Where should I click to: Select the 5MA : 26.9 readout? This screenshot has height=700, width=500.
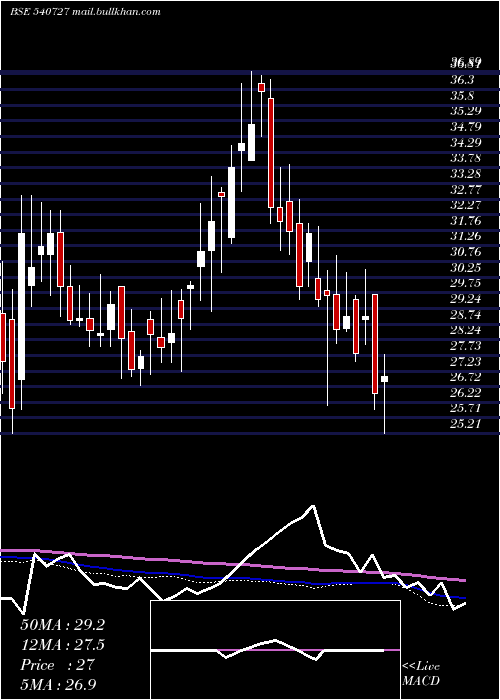point(59,684)
